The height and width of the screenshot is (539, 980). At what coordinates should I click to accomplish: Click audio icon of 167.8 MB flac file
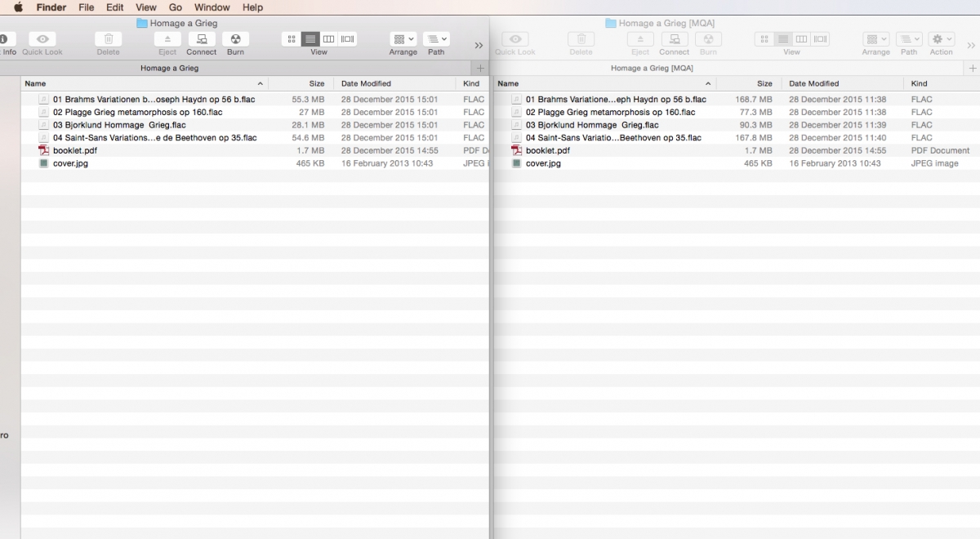517,138
